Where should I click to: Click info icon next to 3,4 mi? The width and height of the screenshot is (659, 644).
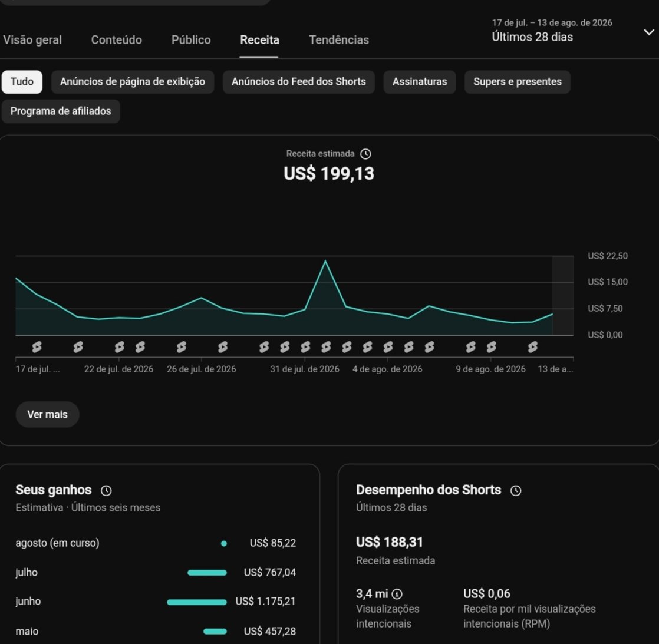397,594
